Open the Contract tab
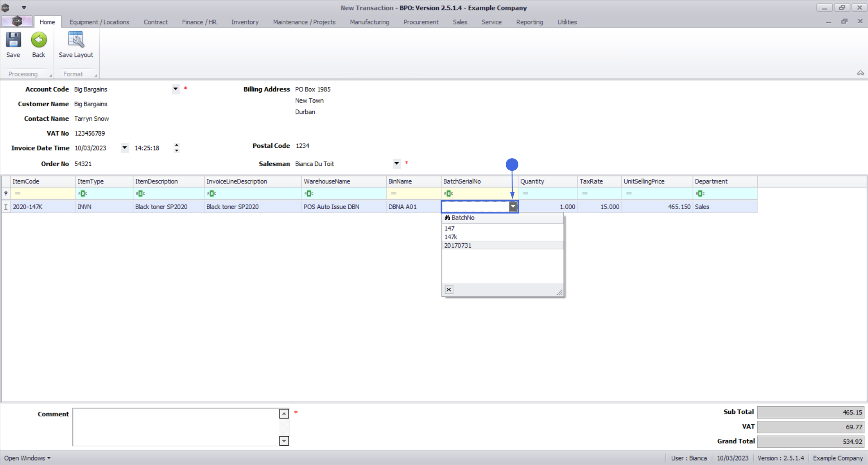 tap(156, 22)
